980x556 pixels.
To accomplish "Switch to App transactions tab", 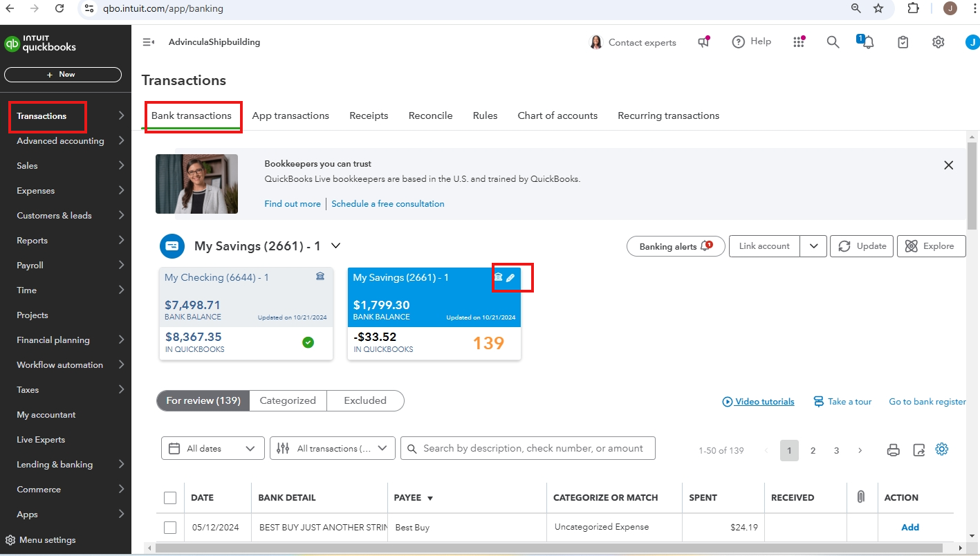I will tap(290, 115).
